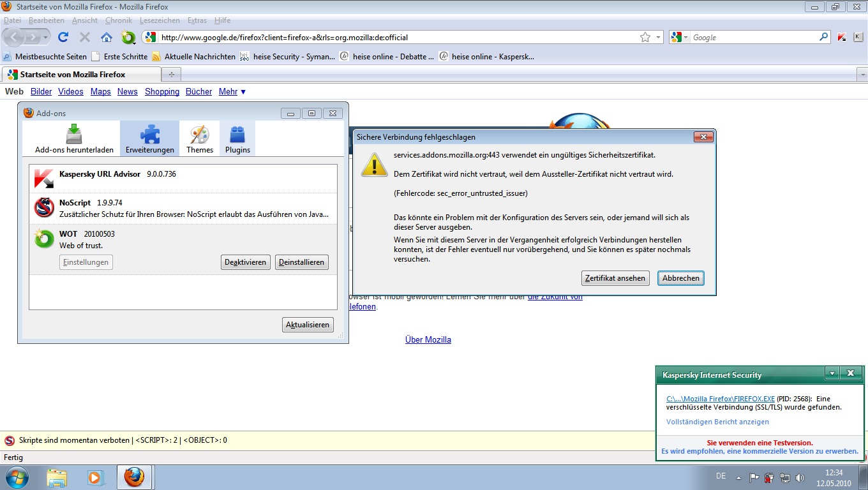
Task: Click the NoScript icon in the status bar
Action: pos(10,440)
